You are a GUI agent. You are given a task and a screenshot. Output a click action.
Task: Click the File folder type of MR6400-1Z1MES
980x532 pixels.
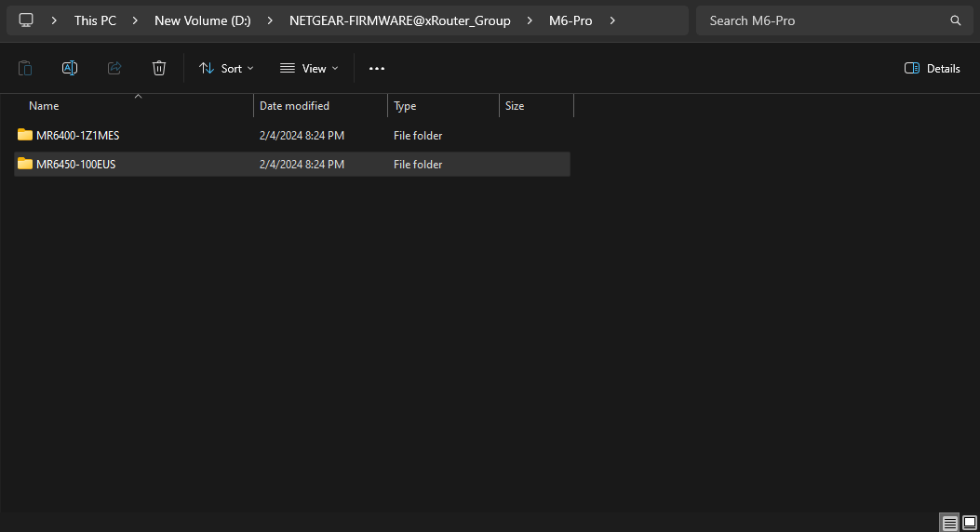click(x=418, y=136)
